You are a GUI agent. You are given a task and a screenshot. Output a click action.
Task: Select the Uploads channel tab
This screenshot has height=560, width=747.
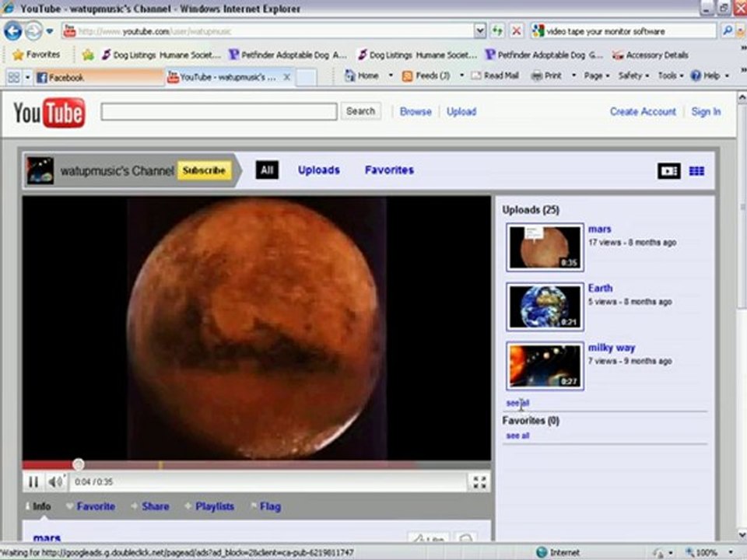point(319,170)
